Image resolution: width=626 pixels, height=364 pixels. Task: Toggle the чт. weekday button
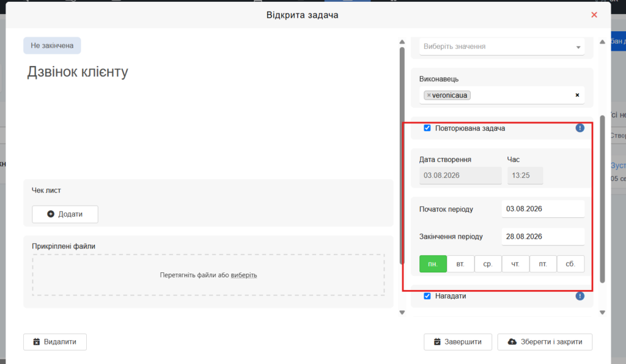point(515,264)
